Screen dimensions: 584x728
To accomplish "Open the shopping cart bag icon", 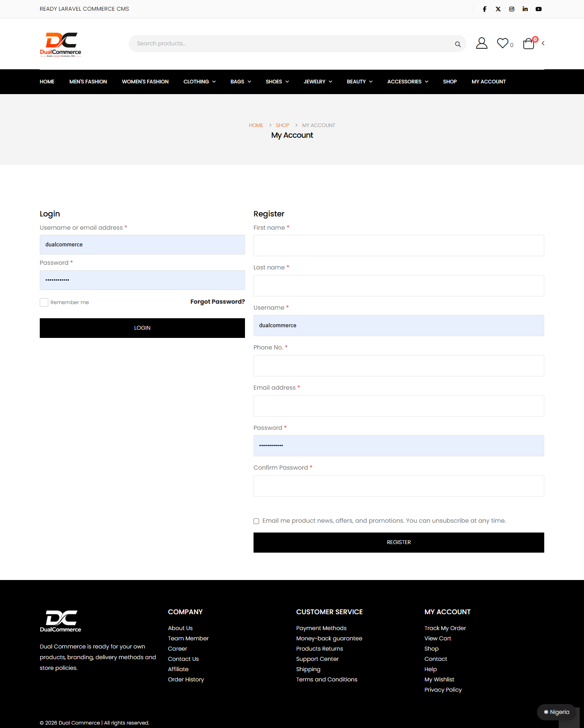I will pos(529,44).
